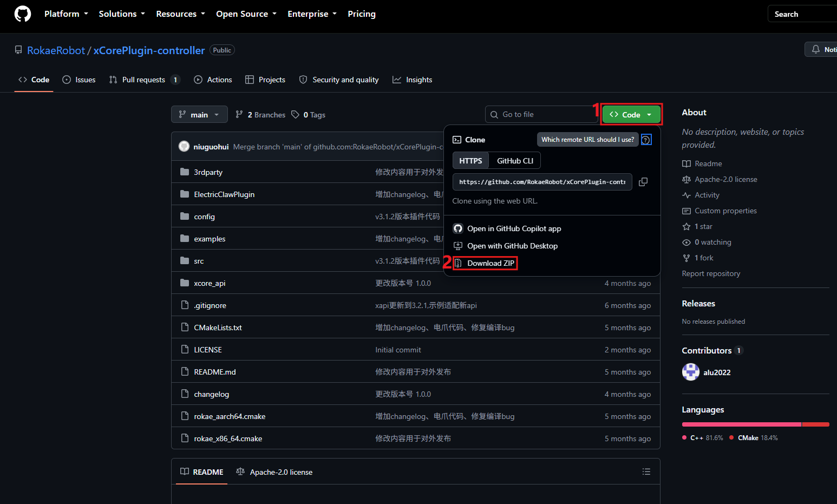
Task: Select the HTTPS clone method
Action: click(470, 161)
